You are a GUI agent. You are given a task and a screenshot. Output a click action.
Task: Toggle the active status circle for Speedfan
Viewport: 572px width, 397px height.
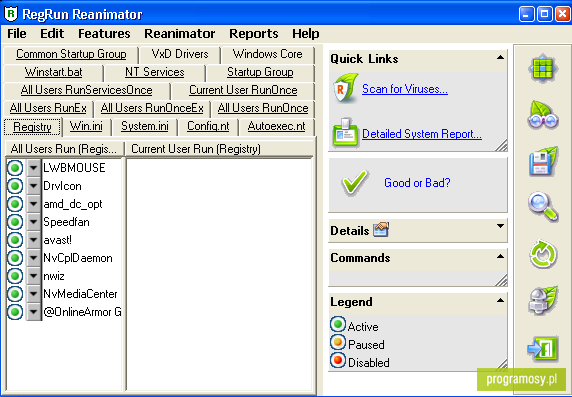(x=15, y=222)
